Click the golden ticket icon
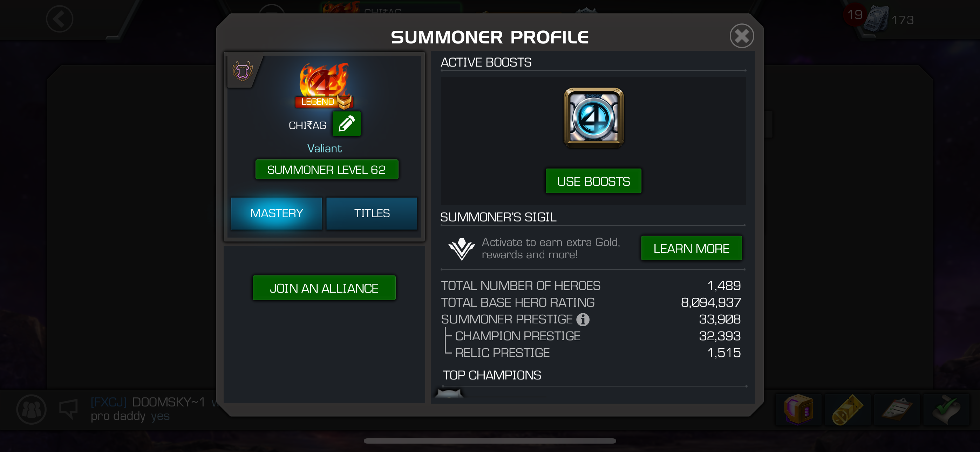Screen dimensions: 980x452 (848, 409)
